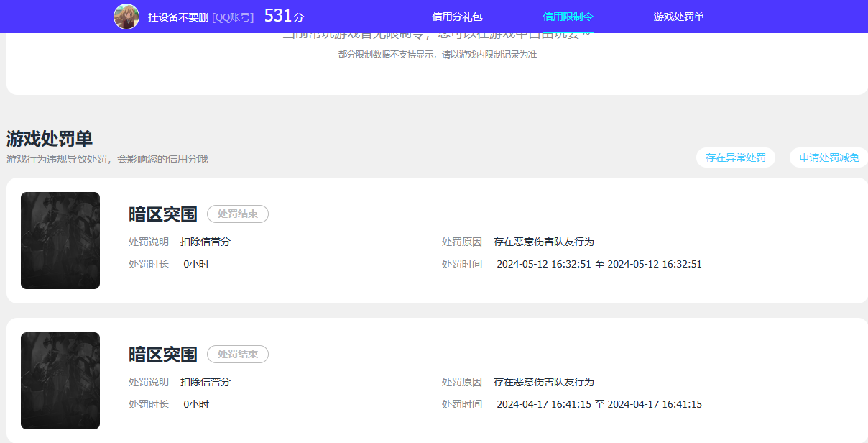Click the 531 credit score
868x443 pixels.
click(x=278, y=16)
